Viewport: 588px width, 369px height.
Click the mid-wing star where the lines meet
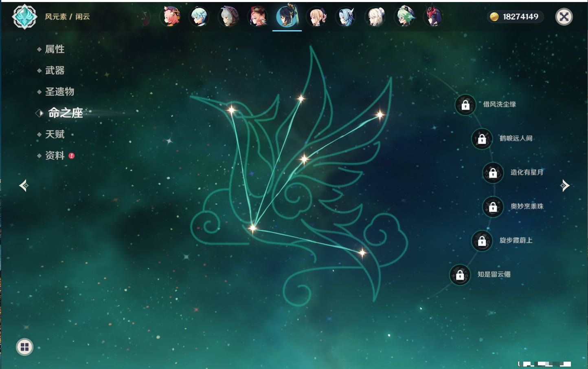[304, 159]
